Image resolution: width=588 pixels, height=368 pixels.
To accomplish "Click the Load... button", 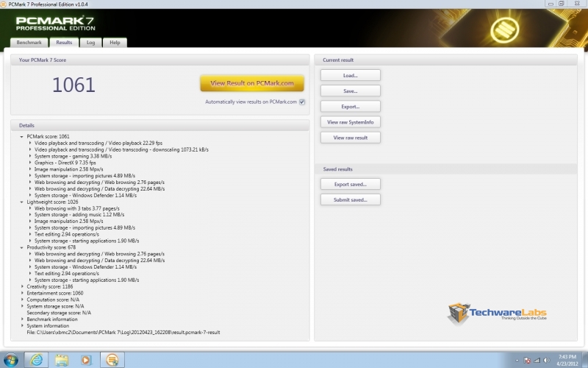I will tap(351, 75).
